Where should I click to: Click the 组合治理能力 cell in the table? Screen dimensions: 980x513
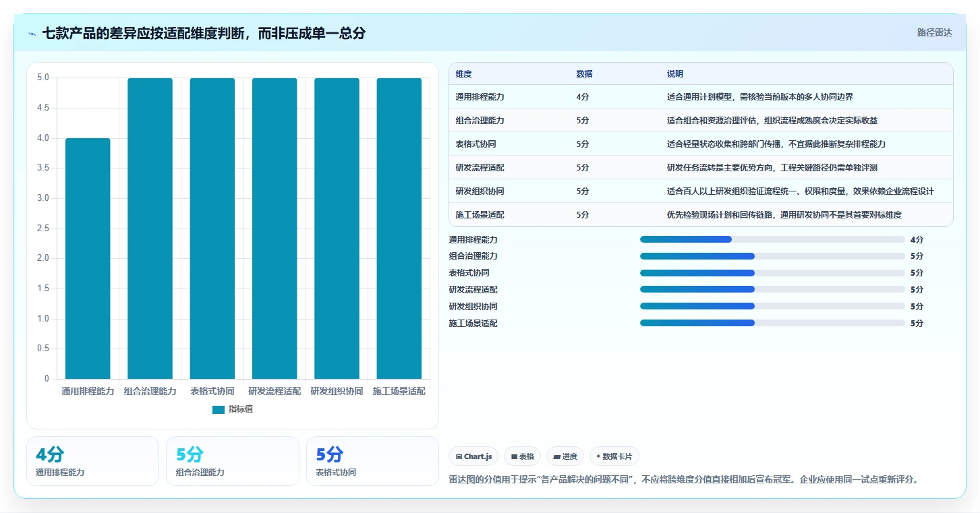(x=480, y=121)
